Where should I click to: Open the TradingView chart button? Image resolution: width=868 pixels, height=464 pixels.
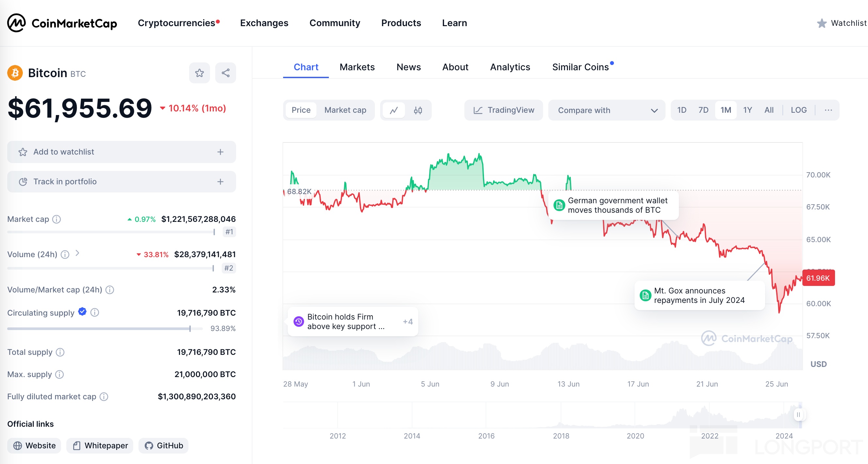pos(504,110)
